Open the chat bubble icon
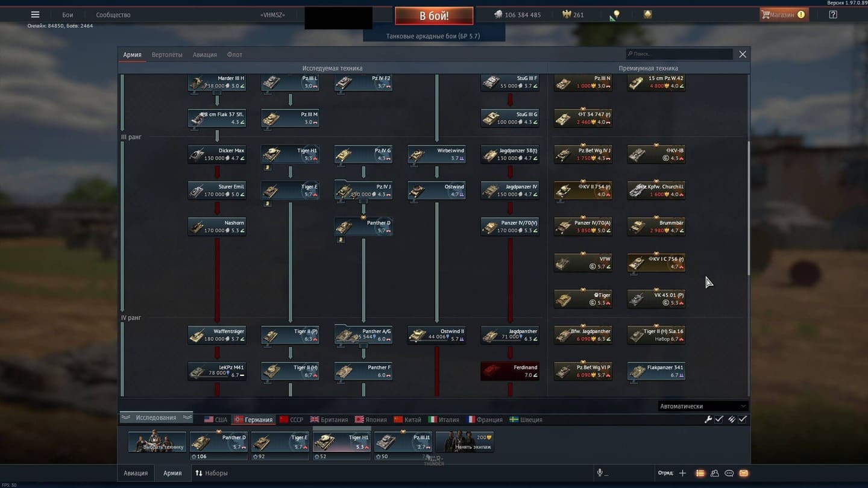 pos(729,474)
